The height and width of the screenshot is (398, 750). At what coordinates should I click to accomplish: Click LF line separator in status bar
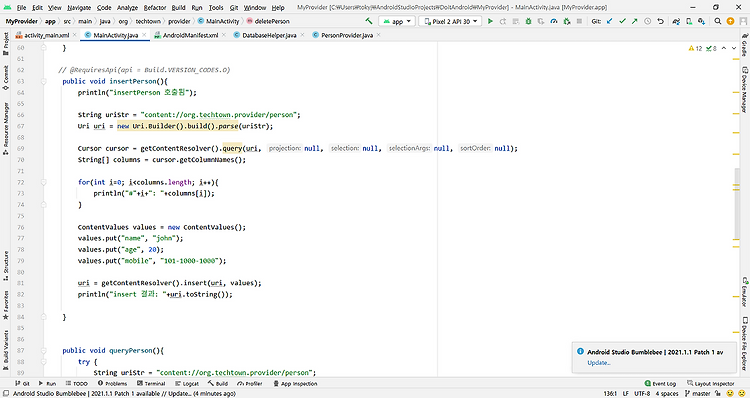pos(625,394)
